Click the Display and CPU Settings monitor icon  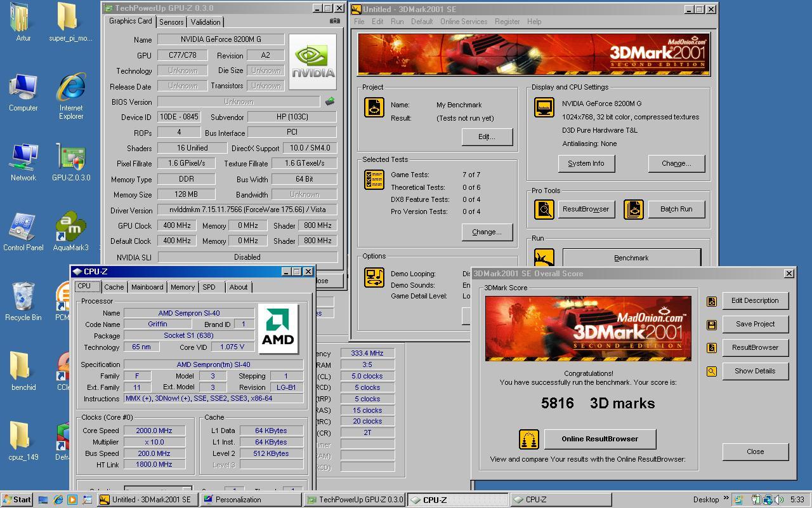544,107
